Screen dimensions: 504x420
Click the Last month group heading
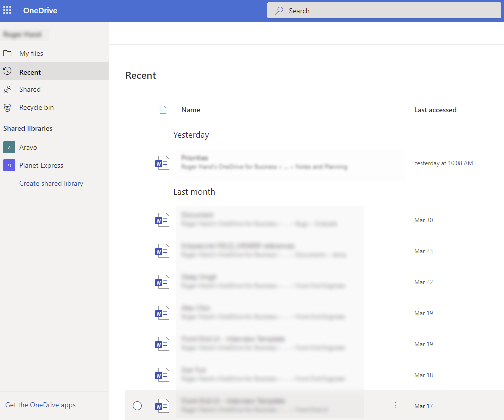point(194,192)
